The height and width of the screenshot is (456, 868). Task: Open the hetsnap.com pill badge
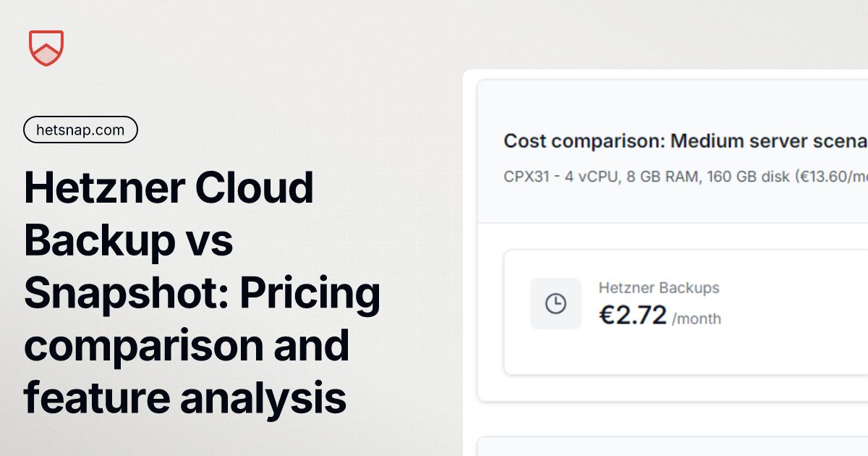click(x=80, y=130)
